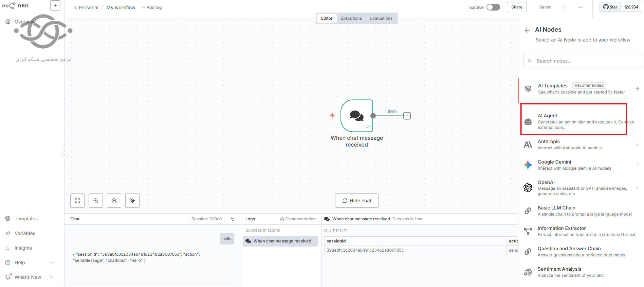Open Overview in the sidebar
Screen dimensions: 644x287
click(x=25, y=21)
